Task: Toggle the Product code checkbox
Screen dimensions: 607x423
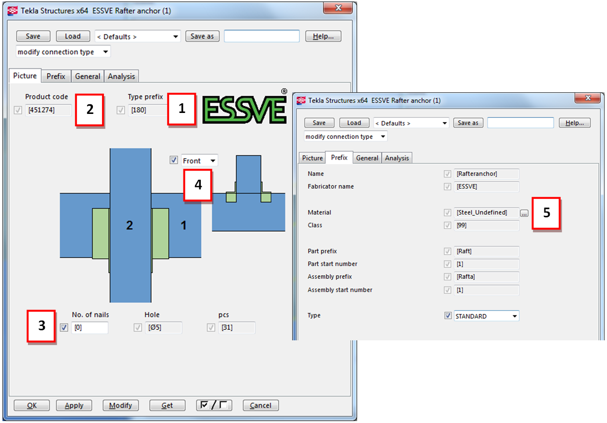Action: click(18, 110)
